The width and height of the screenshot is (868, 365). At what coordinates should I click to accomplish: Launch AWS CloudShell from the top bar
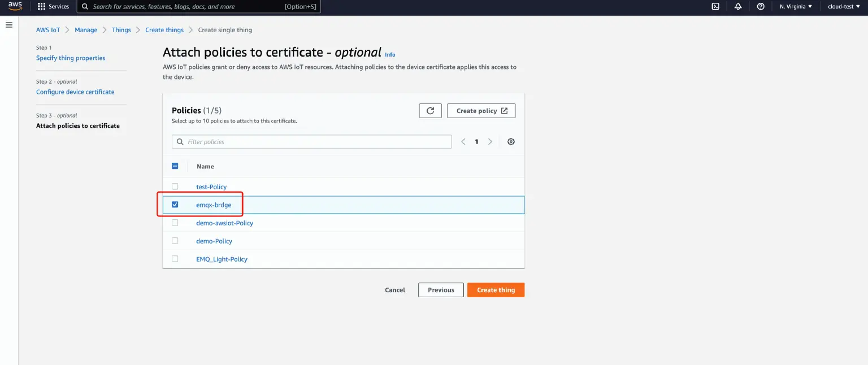715,6
